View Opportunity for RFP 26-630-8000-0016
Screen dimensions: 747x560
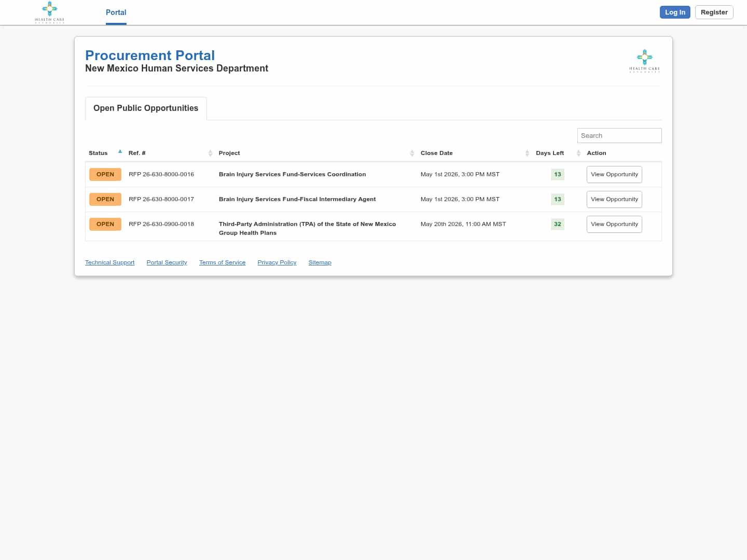coord(614,175)
